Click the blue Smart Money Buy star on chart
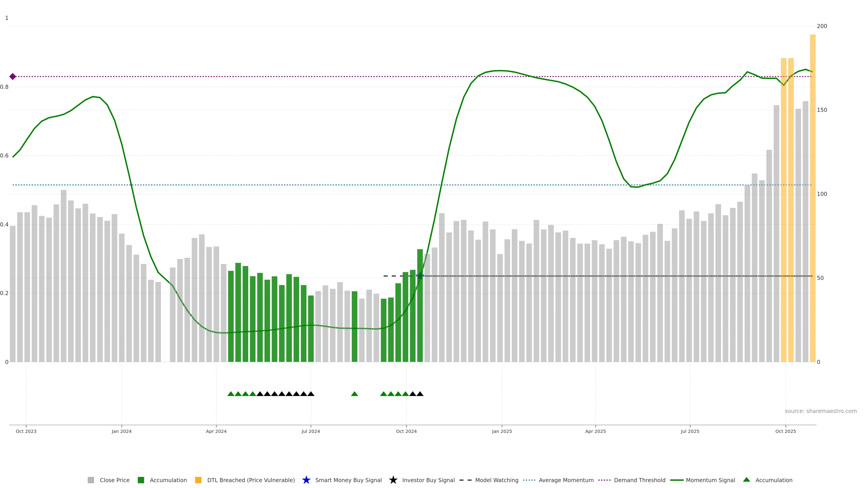Screen dimensions: 868x488 (x=420, y=276)
